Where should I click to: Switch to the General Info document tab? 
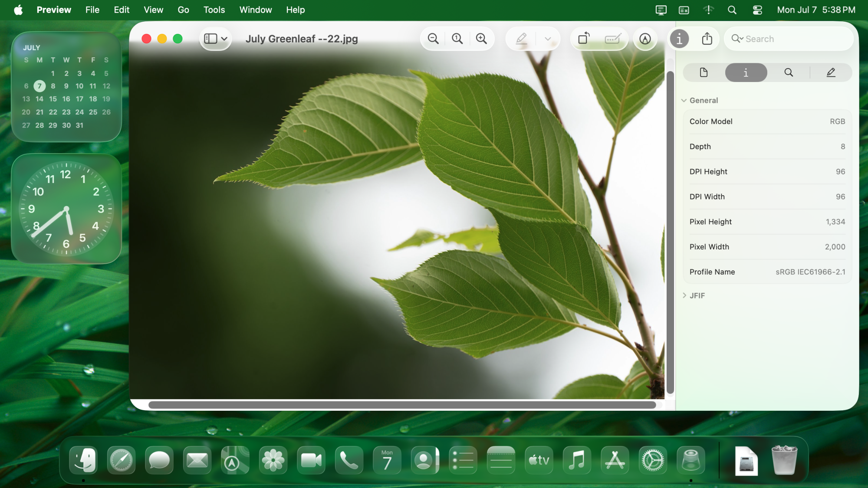tap(704, 72)
